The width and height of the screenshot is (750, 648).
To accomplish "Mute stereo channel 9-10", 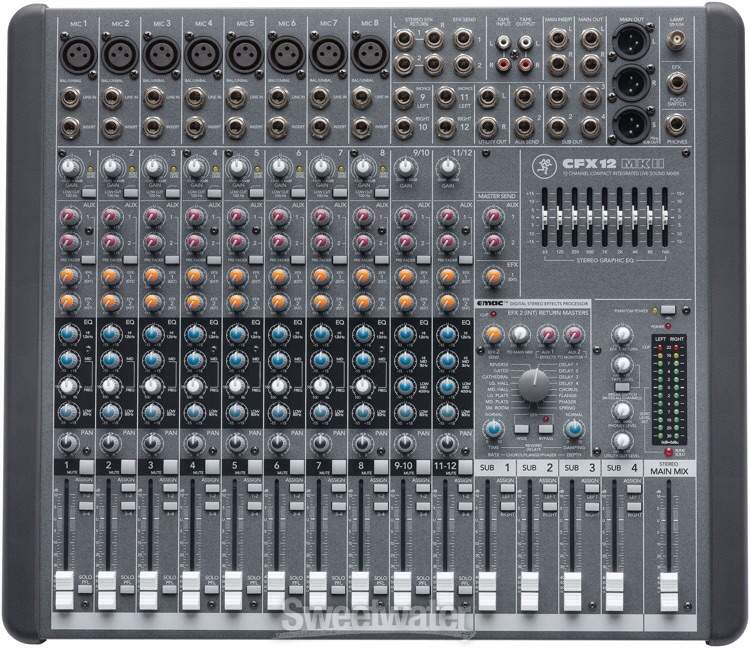I will (x=423, y=467).
